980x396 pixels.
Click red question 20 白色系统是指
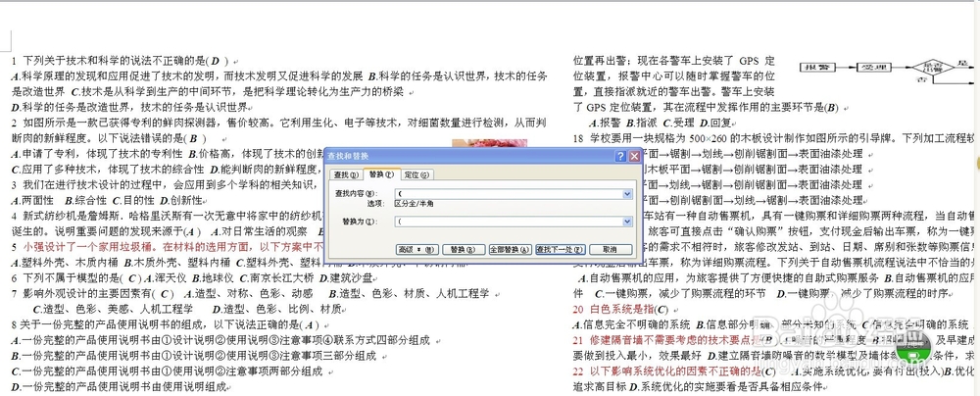(623, 309)
